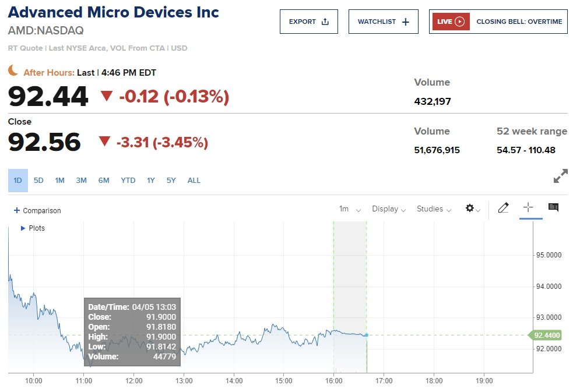Expand chart to full screen
This screenshot has height=392, width=573.
pos(560,176)
